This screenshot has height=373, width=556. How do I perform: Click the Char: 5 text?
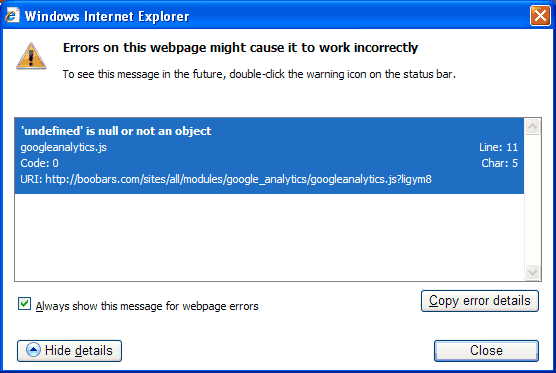(x=499, y=163)
